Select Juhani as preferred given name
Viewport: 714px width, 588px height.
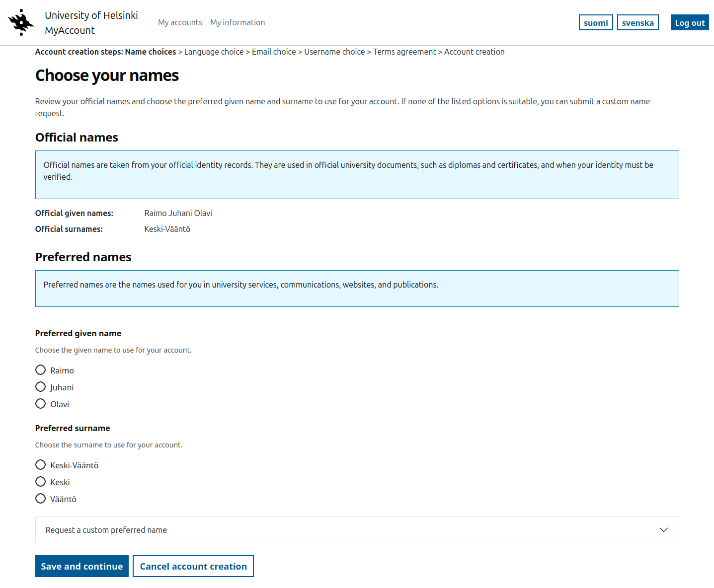[41, 387]
